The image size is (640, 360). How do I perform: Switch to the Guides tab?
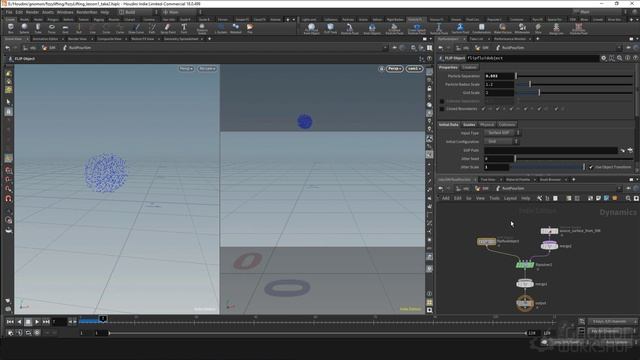(x=469, y=124)
